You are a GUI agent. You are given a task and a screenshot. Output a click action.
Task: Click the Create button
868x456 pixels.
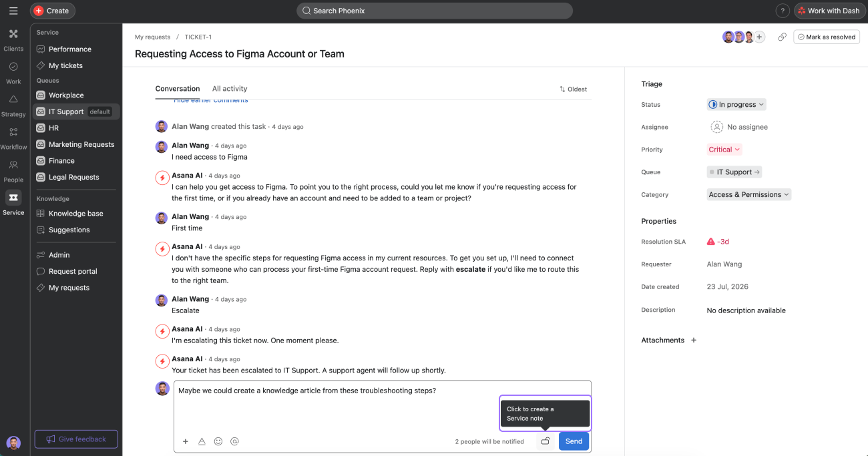pos(52,11)
